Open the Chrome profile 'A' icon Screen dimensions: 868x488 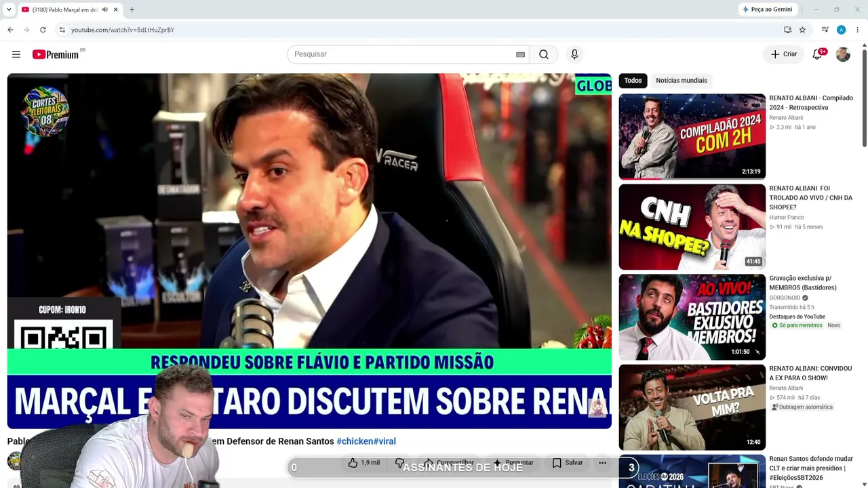pos(841,30)
